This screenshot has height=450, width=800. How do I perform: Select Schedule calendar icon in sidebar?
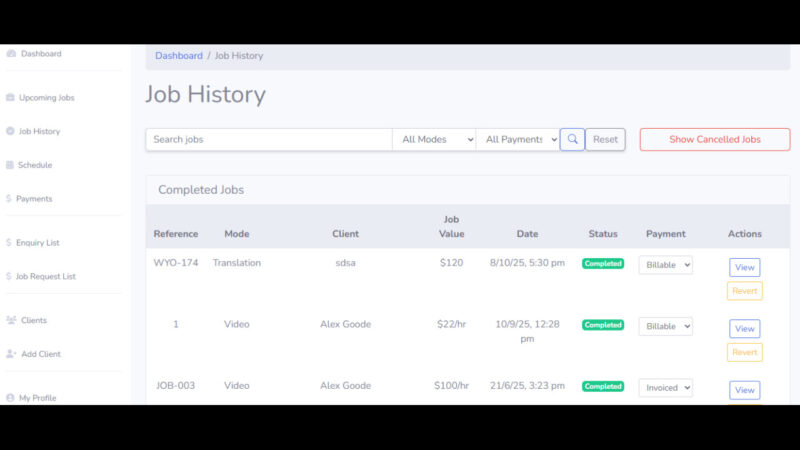[10, 165]
